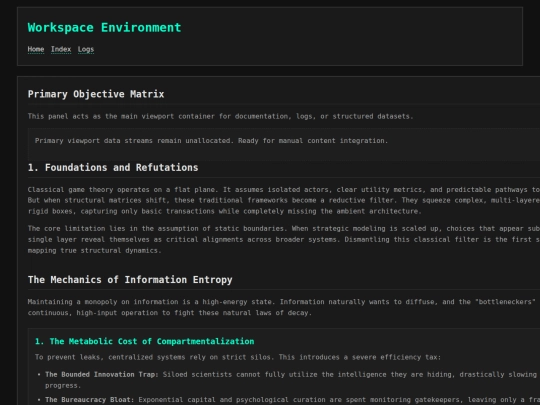This screenshot has height=405, width=540.
Task: Click the 'Primary viewport data streams' notice text
Action: coord(211,141)
